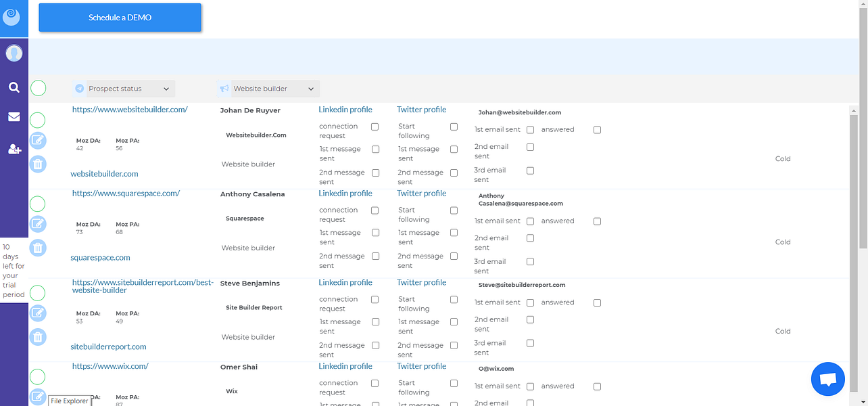Check answered for Anthony Casalena
Screen dimensions: 868x406
coord(597,221)
